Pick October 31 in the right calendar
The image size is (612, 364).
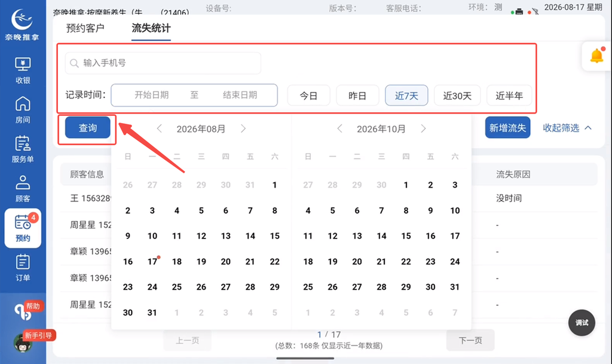pos(455,287)
